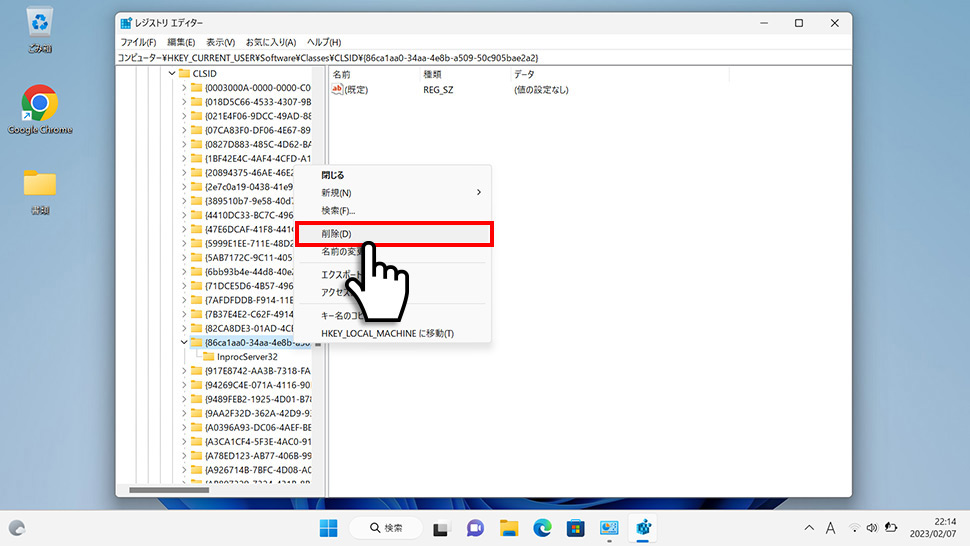Choose 検索(F)... in the context menu
Image resolution: width=970 pixels, height=546 pixels.
coord(394,211)
